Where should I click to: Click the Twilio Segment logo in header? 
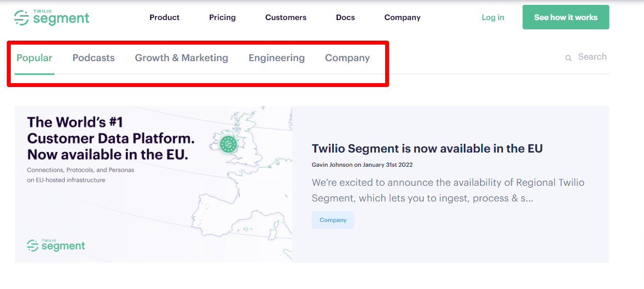click(x=52, y=17)
